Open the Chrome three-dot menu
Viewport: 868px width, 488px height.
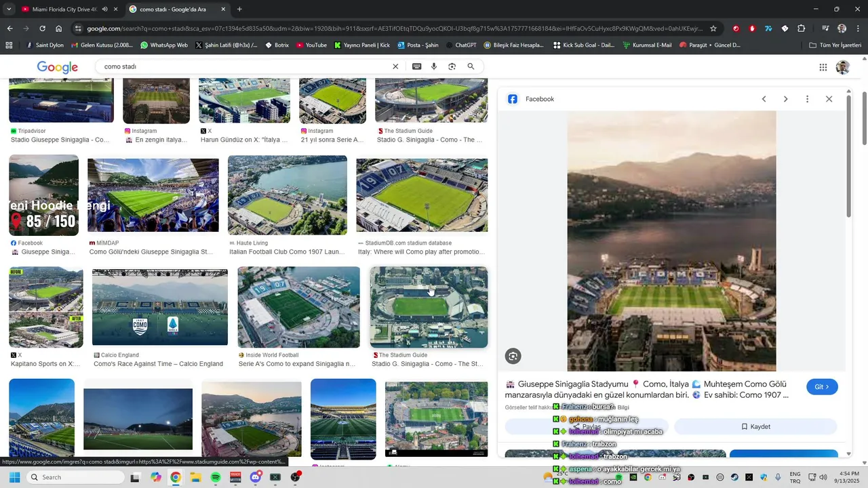click(x=859, y=28)
